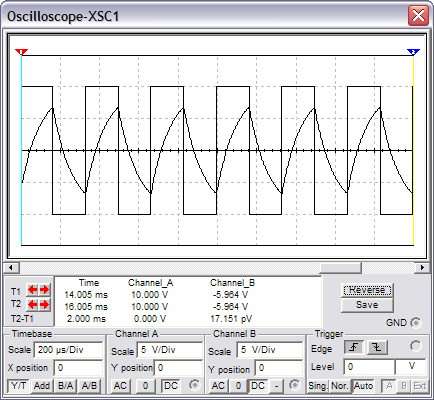
Task: Set Channel B coupling to AC
Action: (218, 386)
